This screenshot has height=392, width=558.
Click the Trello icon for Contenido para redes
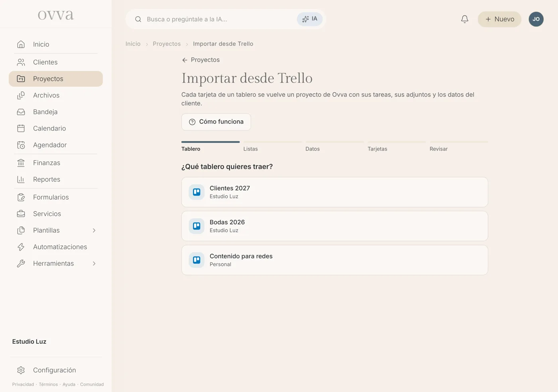pyautogui.click(x=196, y=260)
